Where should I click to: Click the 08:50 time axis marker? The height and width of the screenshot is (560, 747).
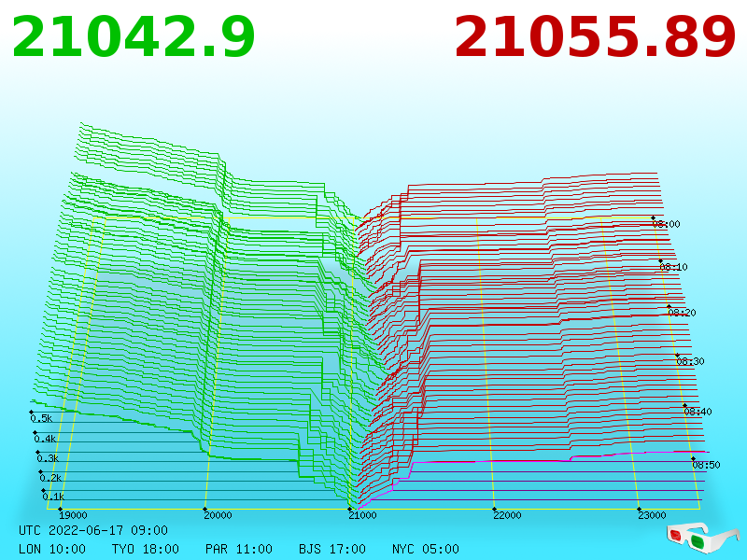pos(706,465)
